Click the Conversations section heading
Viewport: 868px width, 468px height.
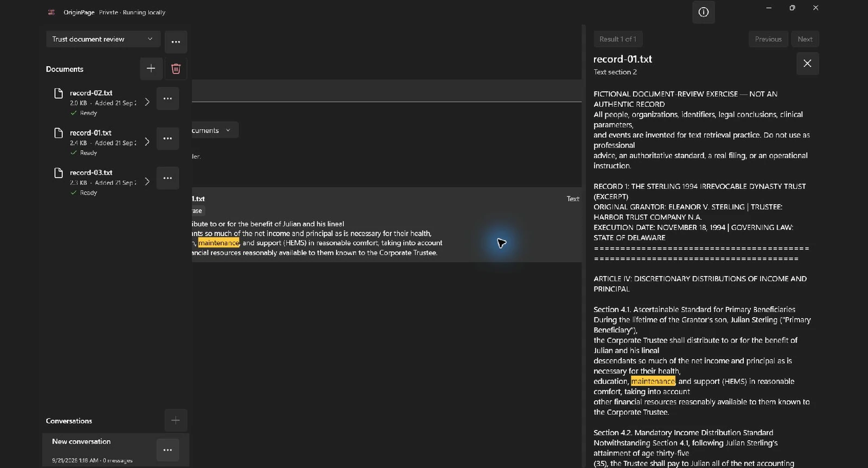tap(69, 421)
